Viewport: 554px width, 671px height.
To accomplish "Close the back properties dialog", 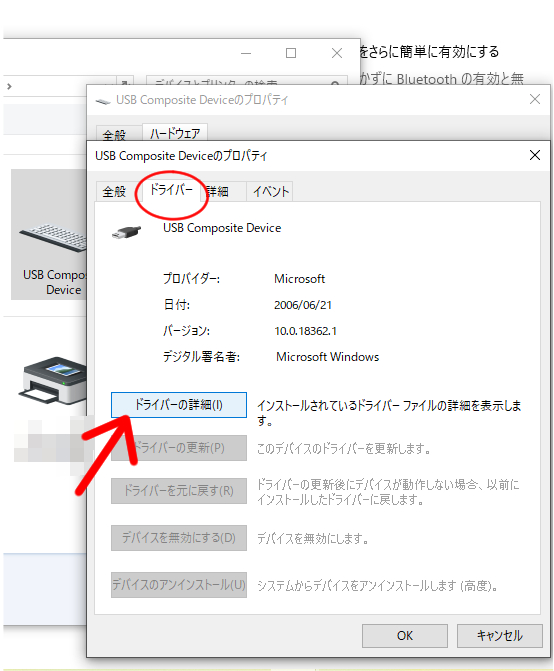I will coord(535,100).
